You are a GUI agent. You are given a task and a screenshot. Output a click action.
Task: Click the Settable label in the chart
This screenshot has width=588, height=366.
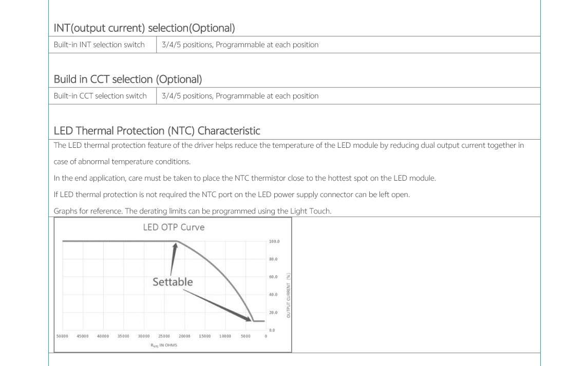pyautogui.click(x=173, y=282)
